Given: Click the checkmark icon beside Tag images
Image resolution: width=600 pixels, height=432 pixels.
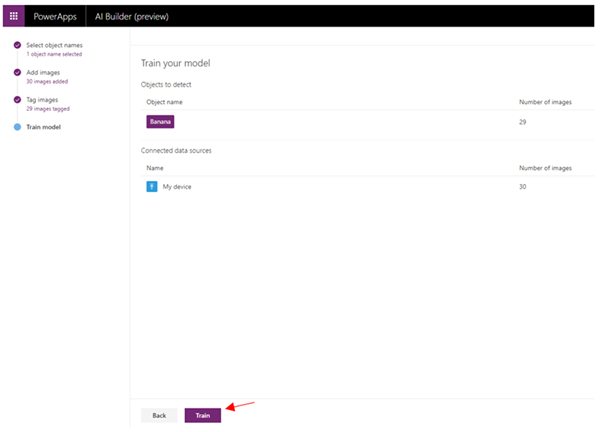Looking at the screenshot, I should (x=17, y=100).
